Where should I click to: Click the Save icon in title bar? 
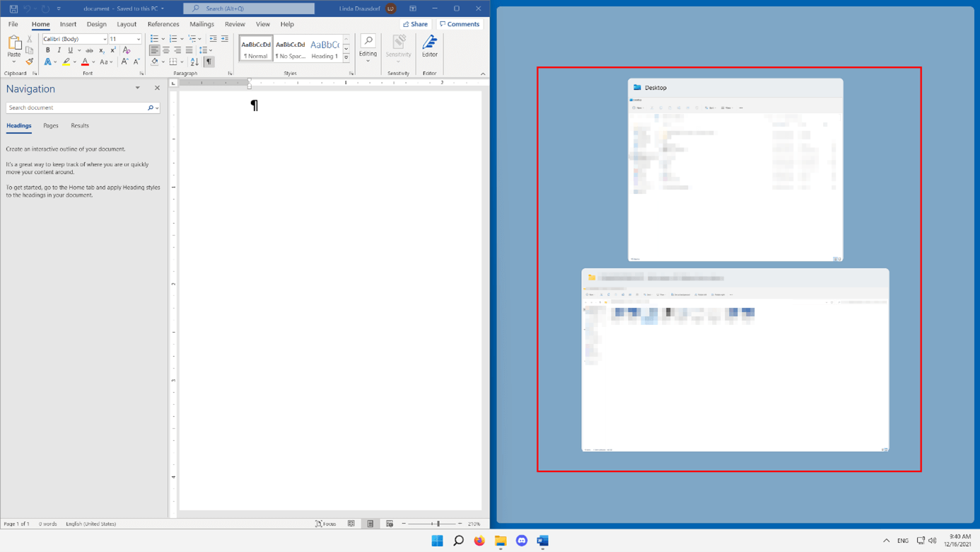13,8
